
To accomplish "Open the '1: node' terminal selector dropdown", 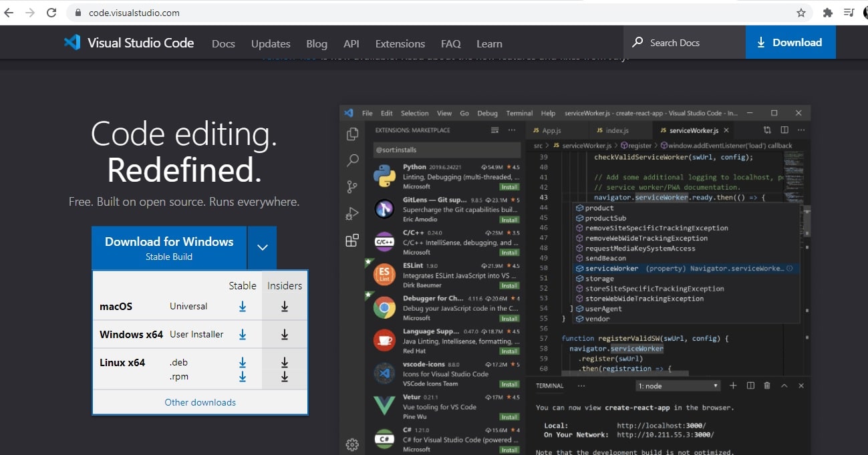I will coord(677,386).
